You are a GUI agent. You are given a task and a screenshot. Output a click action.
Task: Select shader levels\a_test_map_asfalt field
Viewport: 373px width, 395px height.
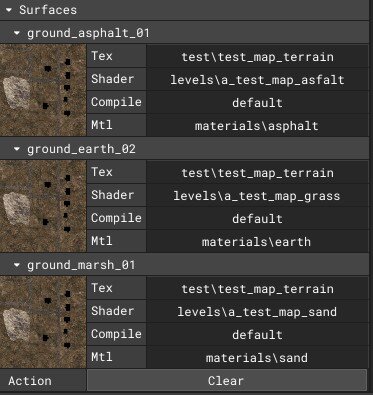pyautogui.click(x=257, y=79)
